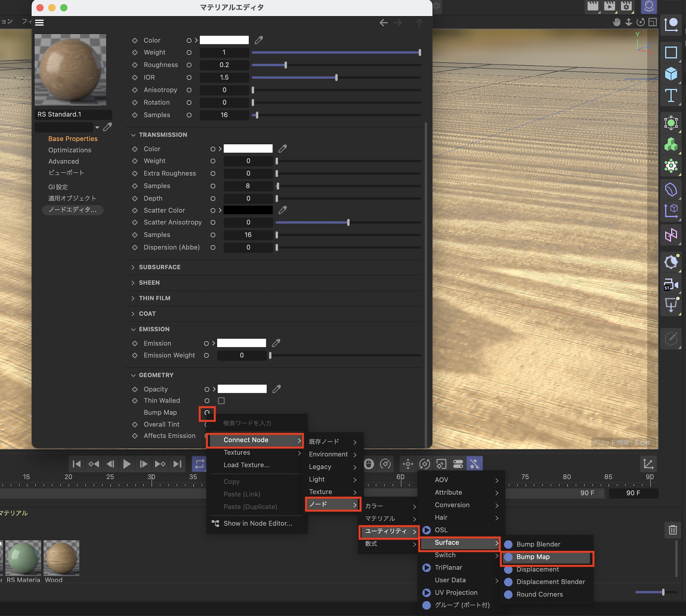Viewport: 686px width, 616px height.
Task: Click go to end of animation button
Action: click(x=177, y=464)
